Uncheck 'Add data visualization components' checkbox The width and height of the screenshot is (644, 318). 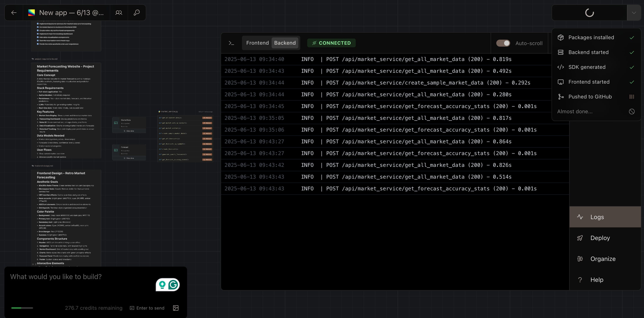(x=38, y=37)
